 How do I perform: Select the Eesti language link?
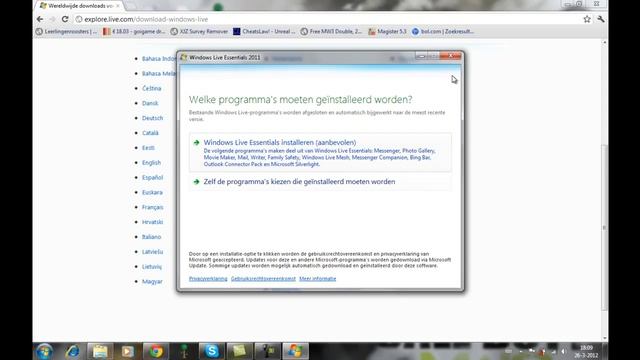pyautogui.click(x=148, y=148)
